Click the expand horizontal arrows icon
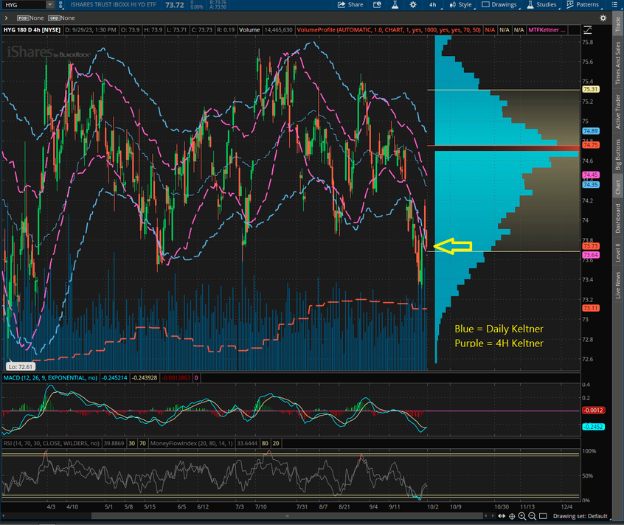 pos(502,516)
